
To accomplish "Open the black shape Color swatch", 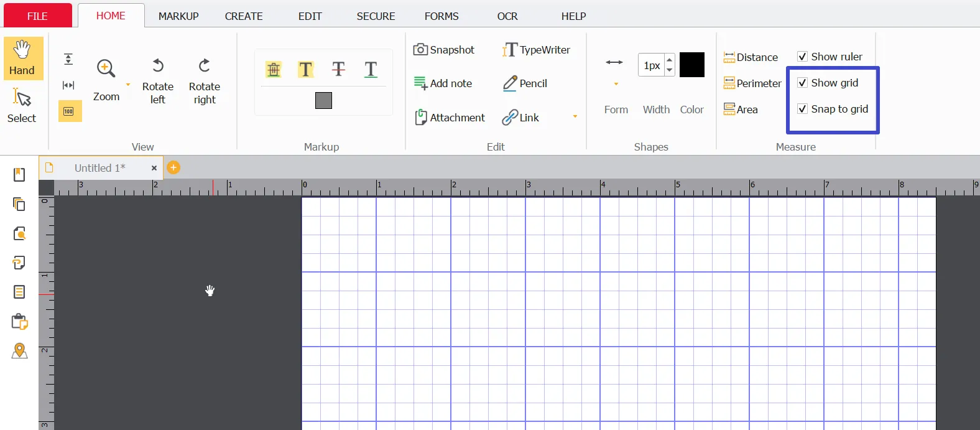I will point(692,65).
